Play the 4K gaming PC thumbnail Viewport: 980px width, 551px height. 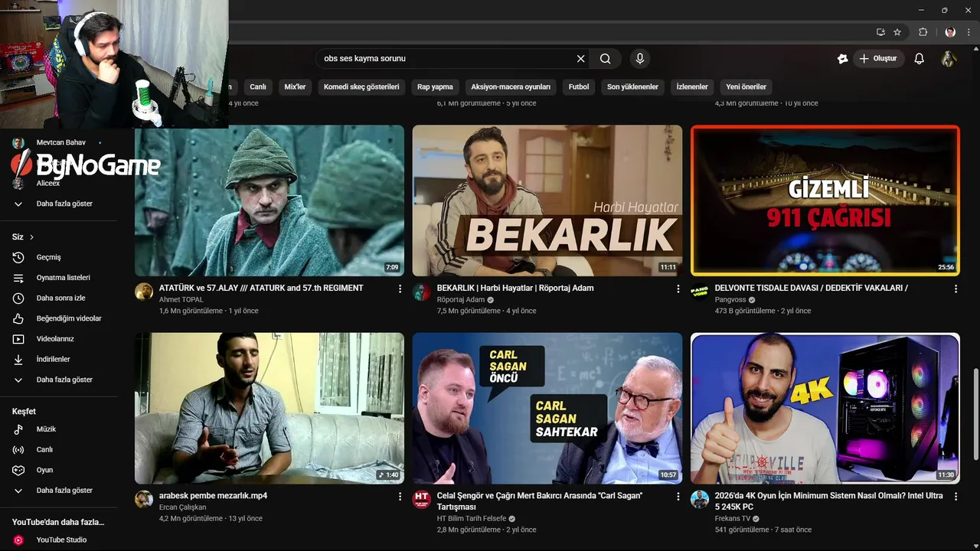click(825, 408)
